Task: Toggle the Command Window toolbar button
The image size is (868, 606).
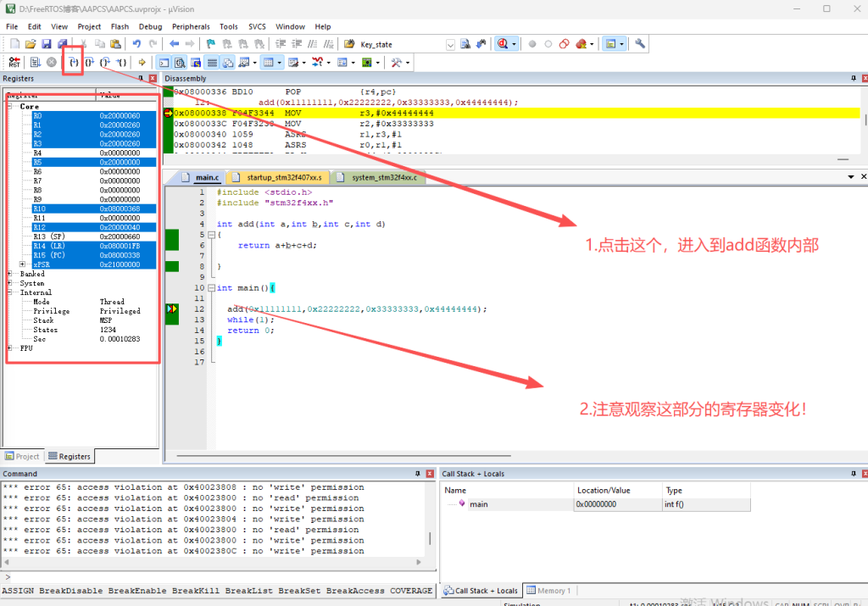Action: click(x=164, y=63)
